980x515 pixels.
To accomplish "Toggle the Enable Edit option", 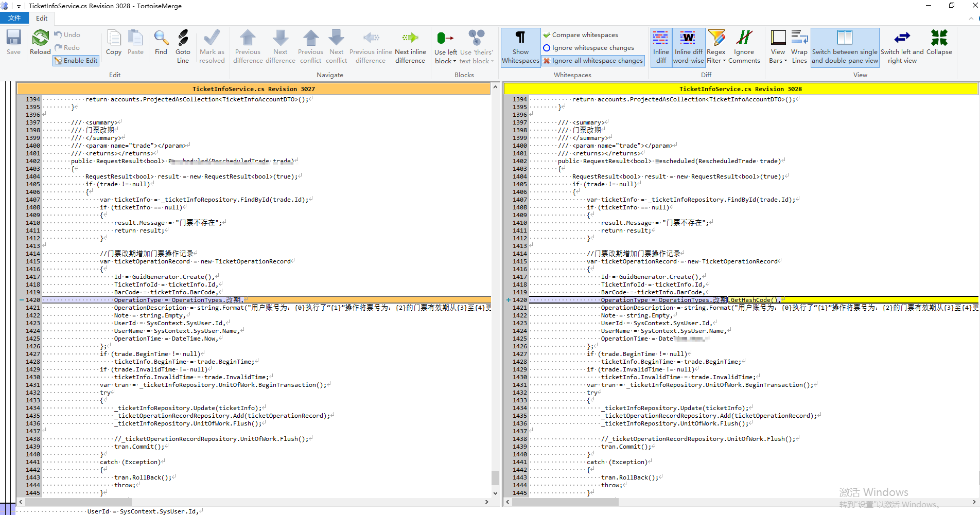I will [76, 60].
